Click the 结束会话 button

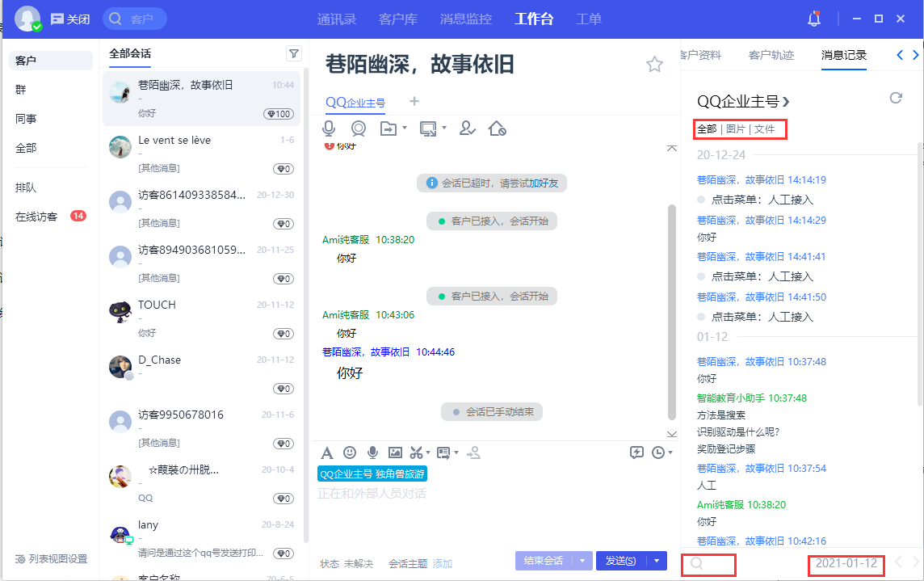[544, 561]
